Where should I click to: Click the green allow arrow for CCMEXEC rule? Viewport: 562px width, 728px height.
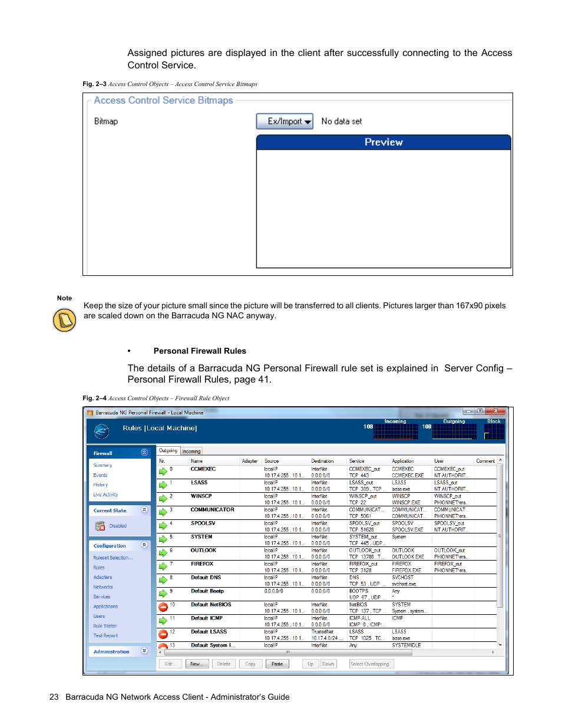(x=163, y=472)
